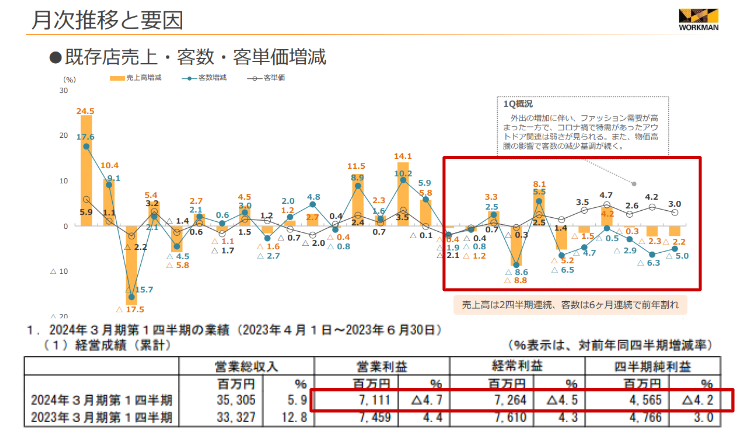The height and width of the screenshot is (440, 745).
Task: Select the 四半期純利益 column header
Action: [658, 365]
